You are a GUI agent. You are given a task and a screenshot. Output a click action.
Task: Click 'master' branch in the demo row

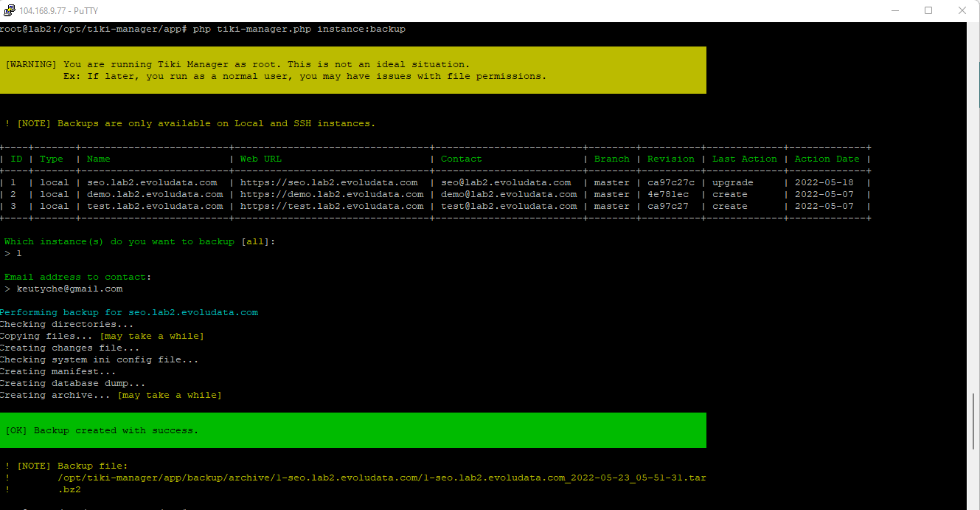612,194
